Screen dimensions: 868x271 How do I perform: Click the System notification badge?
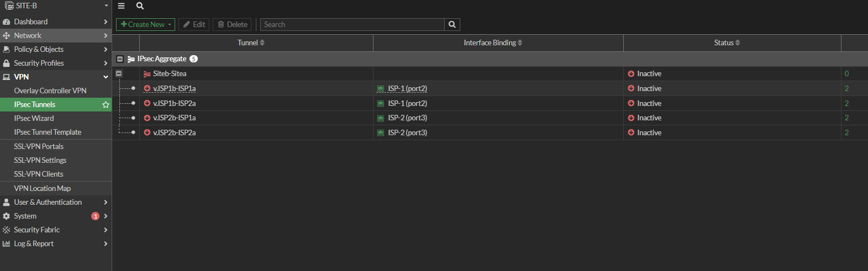(x=95, y=216)
